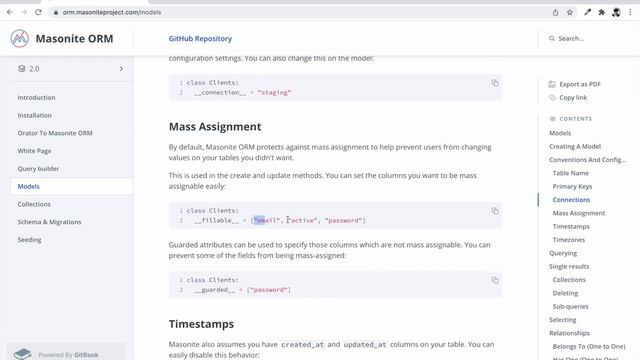
Task: Jump to Primary Keys section
Action: (x=572, y=187)
